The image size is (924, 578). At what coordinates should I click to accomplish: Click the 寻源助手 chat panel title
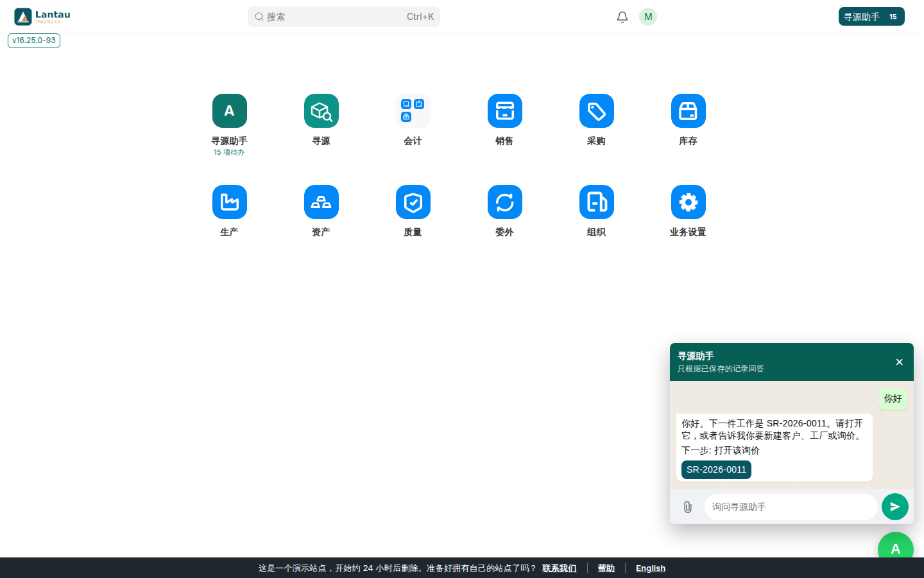click(x=696, y=356)
